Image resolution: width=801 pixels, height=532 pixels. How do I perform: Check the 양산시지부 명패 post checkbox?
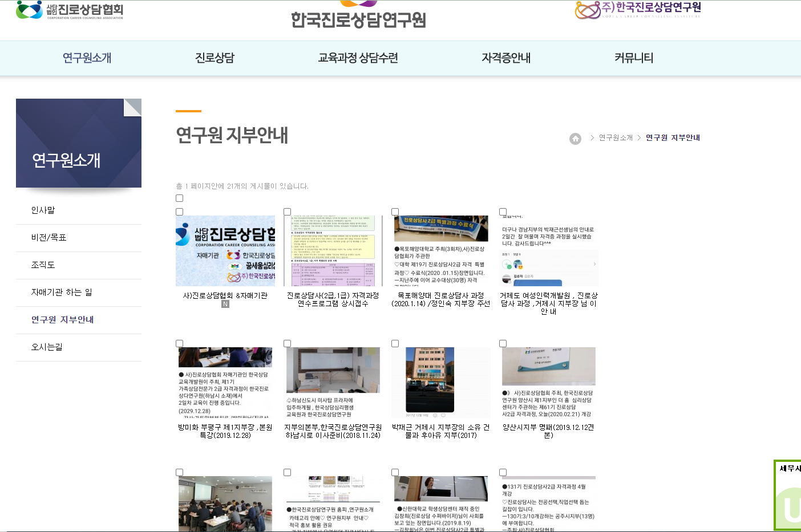503,344
